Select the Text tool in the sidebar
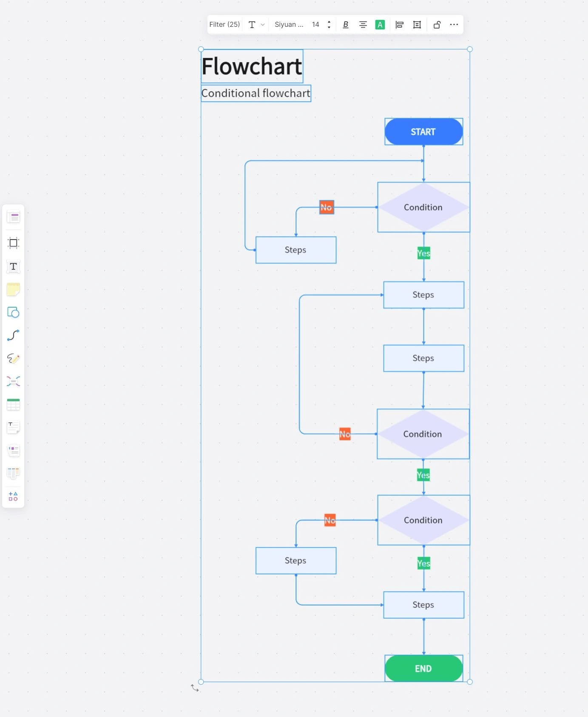 point(13,266)
